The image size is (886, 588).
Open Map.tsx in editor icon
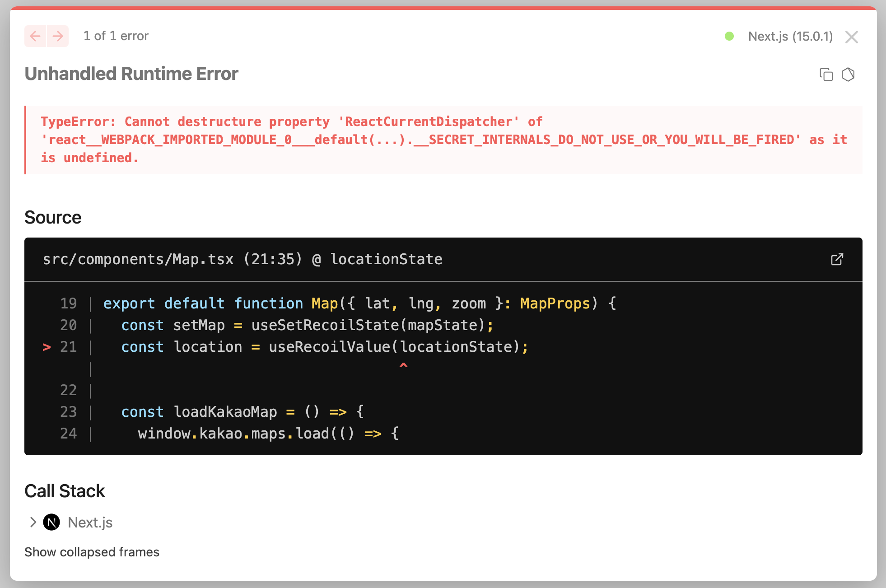[x=837, y=259]
